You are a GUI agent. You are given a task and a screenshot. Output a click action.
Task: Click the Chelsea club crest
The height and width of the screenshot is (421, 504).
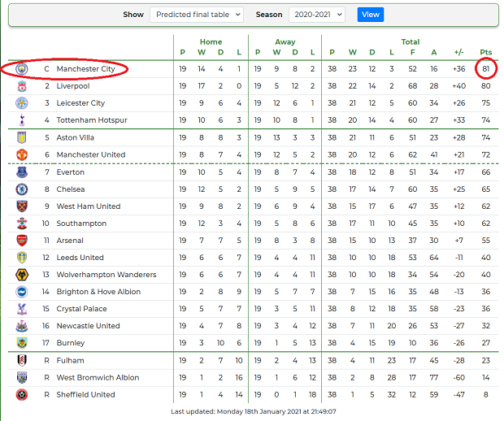coord(22,189)
